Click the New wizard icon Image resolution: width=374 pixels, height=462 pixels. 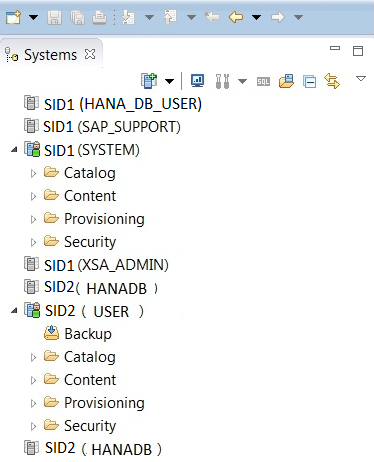[13, 17]
